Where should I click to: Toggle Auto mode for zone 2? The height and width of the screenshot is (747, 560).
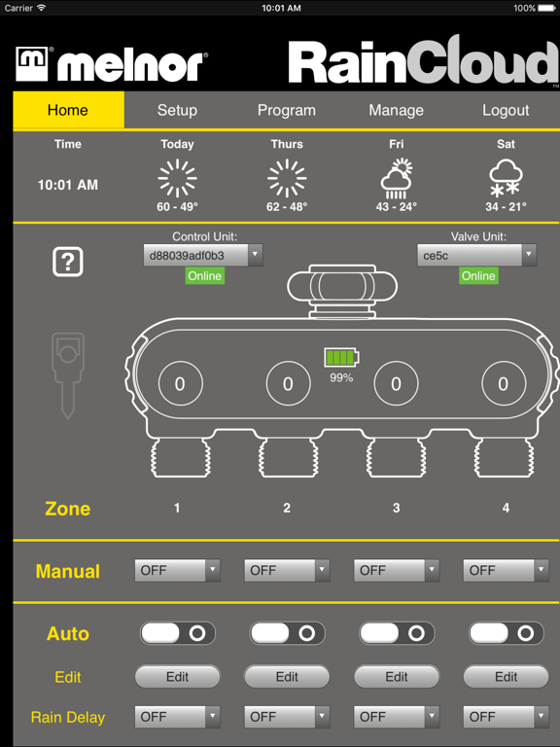[x=287, y=633]
